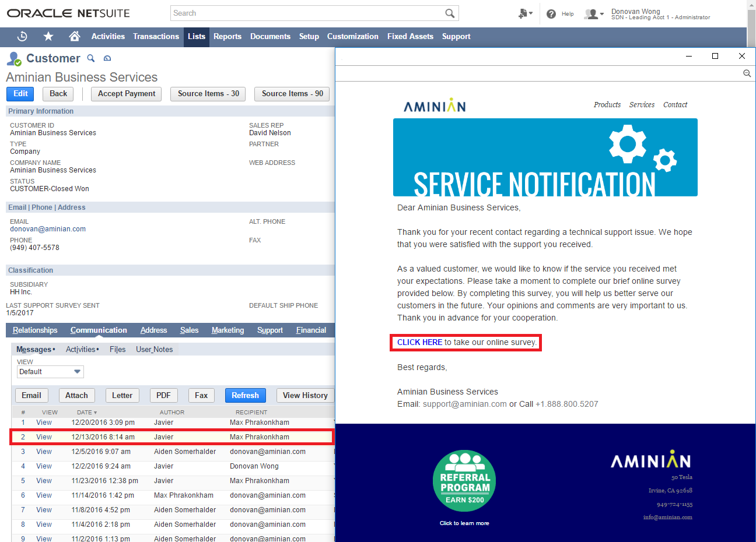
Task: Open the Support menu in the top navigation
Action: 456,36
